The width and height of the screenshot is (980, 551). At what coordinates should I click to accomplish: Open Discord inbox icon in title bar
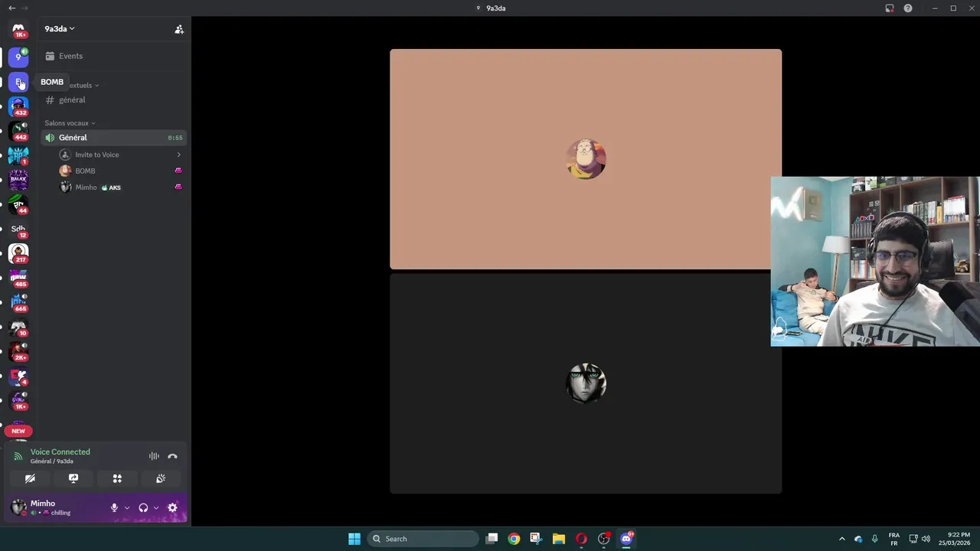pyautogui.click(x=890, y=8)
